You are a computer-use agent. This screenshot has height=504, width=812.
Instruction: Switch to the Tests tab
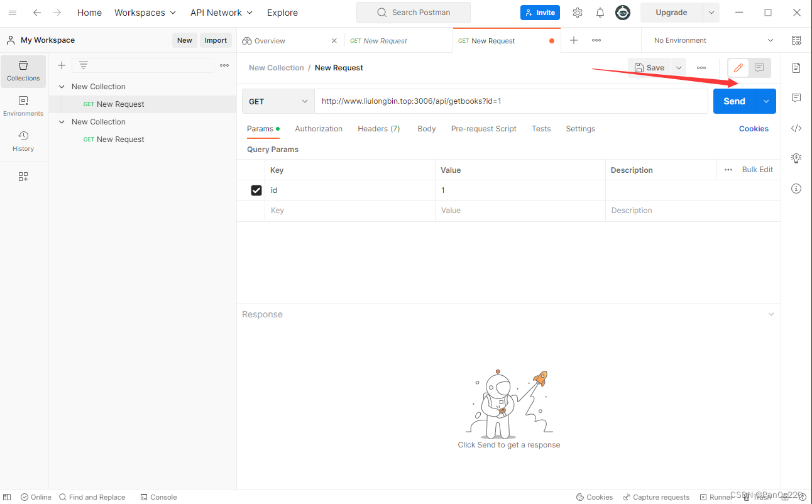click(x=541, y=129)
